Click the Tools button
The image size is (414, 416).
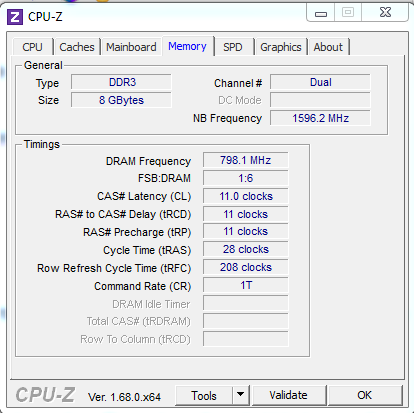204,395
